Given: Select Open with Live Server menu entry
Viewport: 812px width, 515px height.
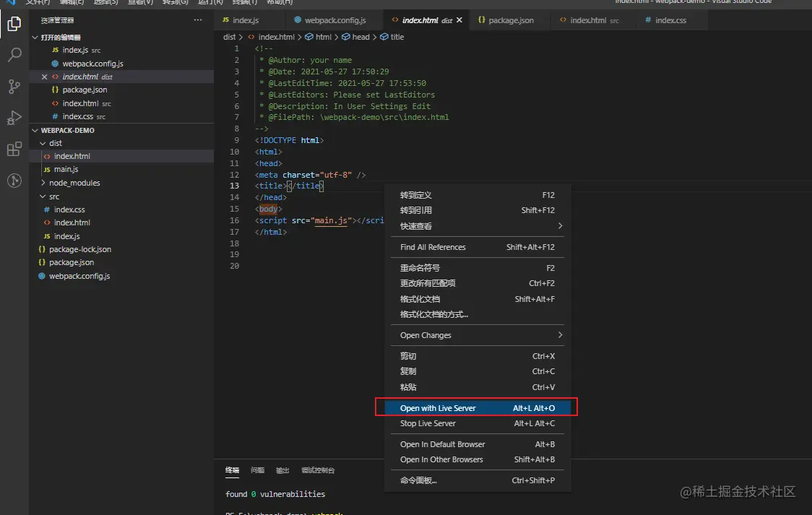Looking at the screenshot, I should 477,408.
